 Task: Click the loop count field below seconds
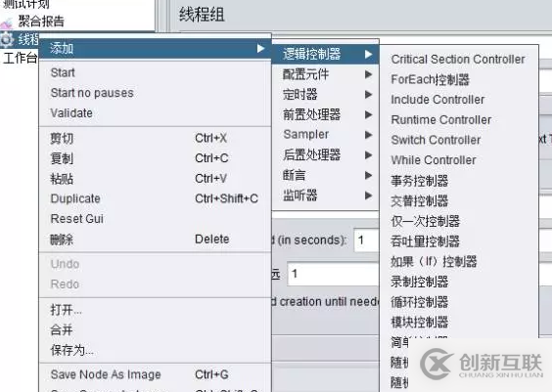[x=334, y=274]
